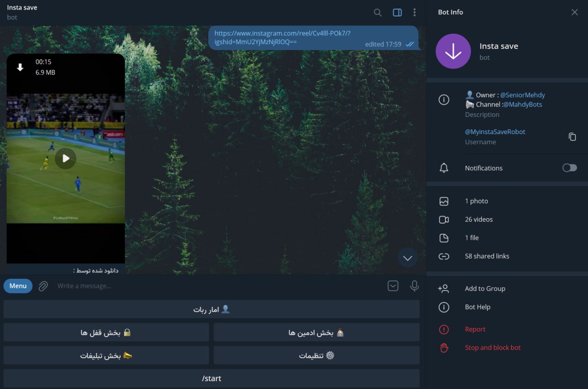Click the @SeniorMehdy owner link
This screenshot has width=588, height=389.
coord(522,95)
